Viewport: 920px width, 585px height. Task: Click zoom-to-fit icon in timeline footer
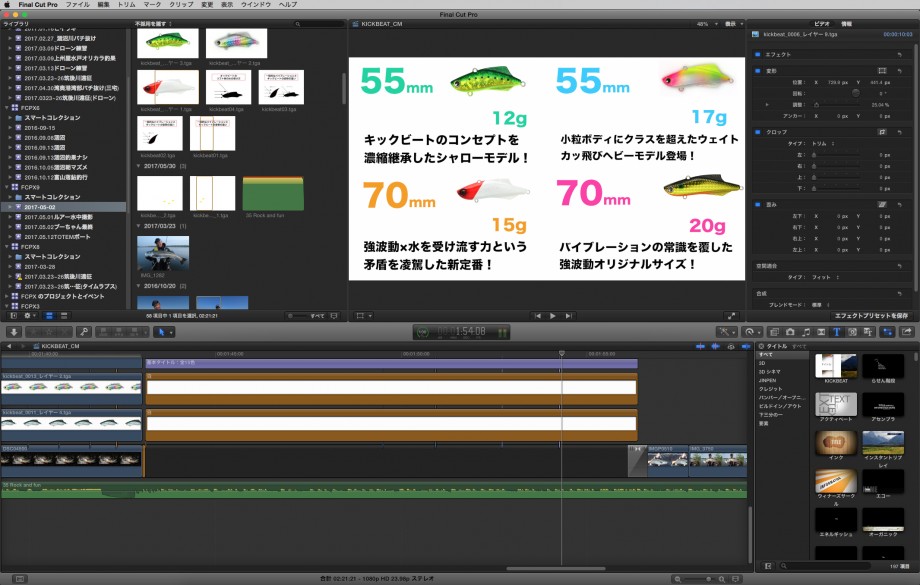(736, 579)
